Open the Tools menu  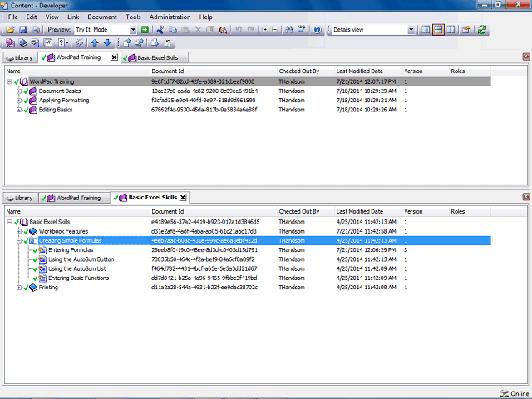tap(133, 17)
